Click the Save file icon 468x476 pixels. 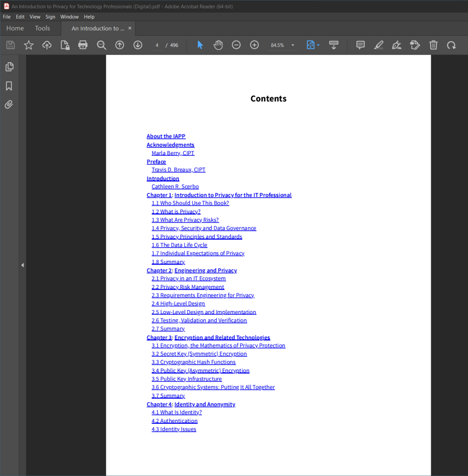pyautogui.click(x=11, y=45)
